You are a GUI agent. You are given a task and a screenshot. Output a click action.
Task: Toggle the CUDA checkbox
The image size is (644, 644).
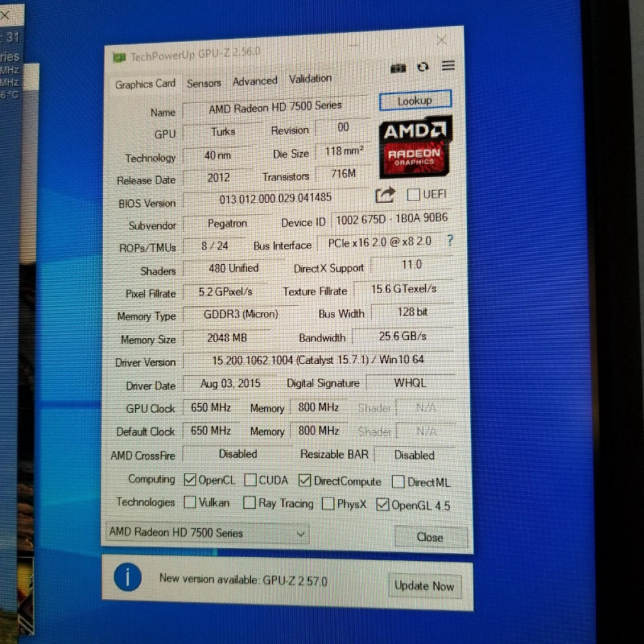pyautogui.click(x=250, y=480)
